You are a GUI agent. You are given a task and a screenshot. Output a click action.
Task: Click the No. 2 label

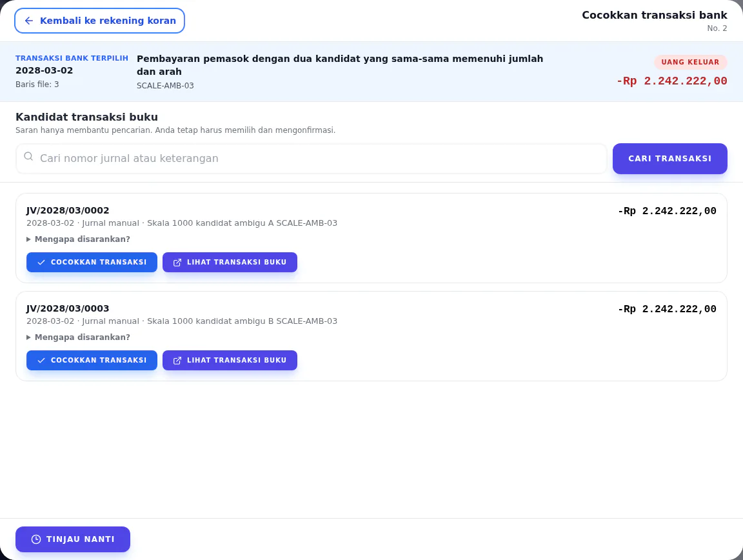click(717, 28)
